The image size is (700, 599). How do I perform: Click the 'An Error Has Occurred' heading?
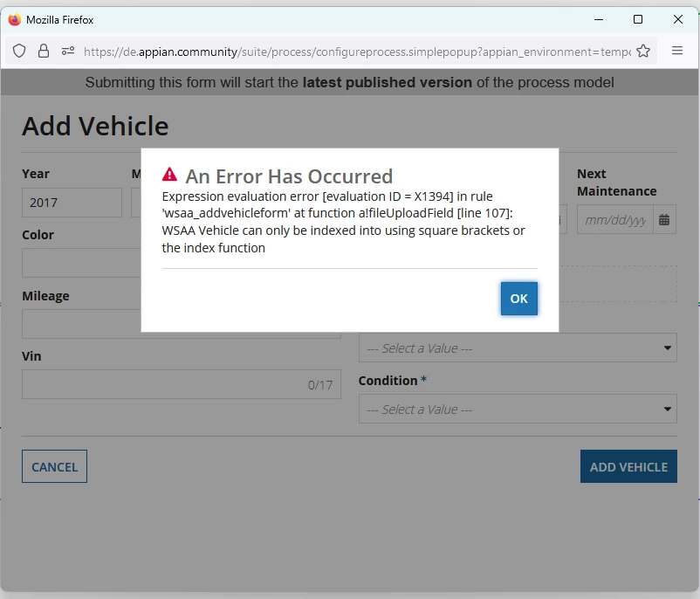[x=289, y=176]
